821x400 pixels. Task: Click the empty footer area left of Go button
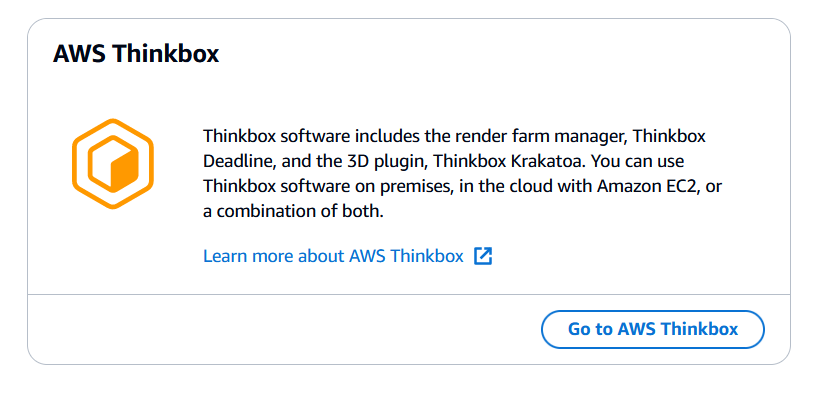click(280, 329)
